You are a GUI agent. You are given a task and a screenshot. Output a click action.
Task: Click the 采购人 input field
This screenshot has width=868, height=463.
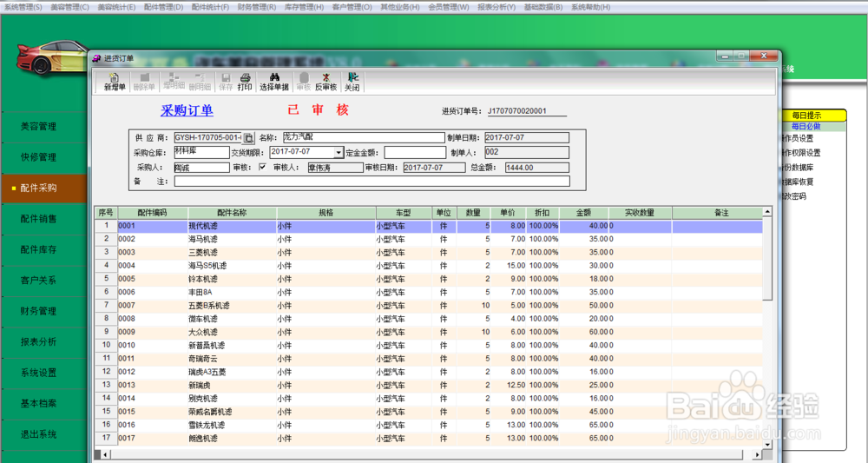coord(201,168)
